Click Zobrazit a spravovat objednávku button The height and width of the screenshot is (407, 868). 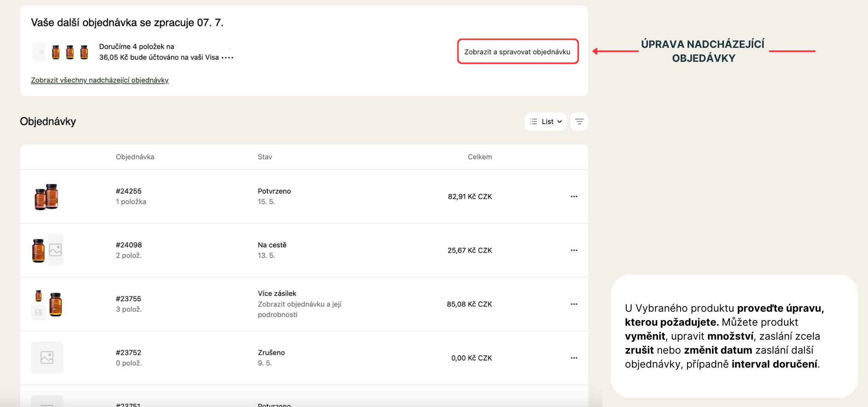pos(517,52)
